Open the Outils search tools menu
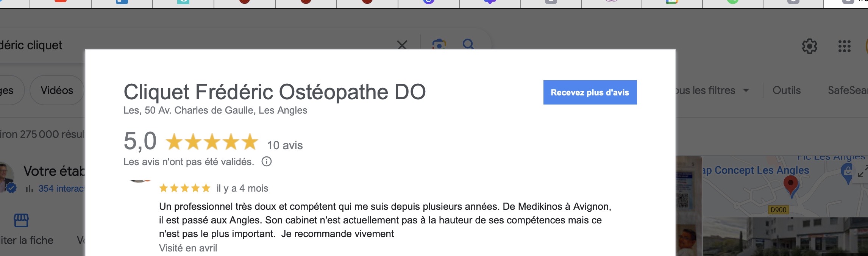The width and height of the screenshot is (868, 256). (787, 91)
